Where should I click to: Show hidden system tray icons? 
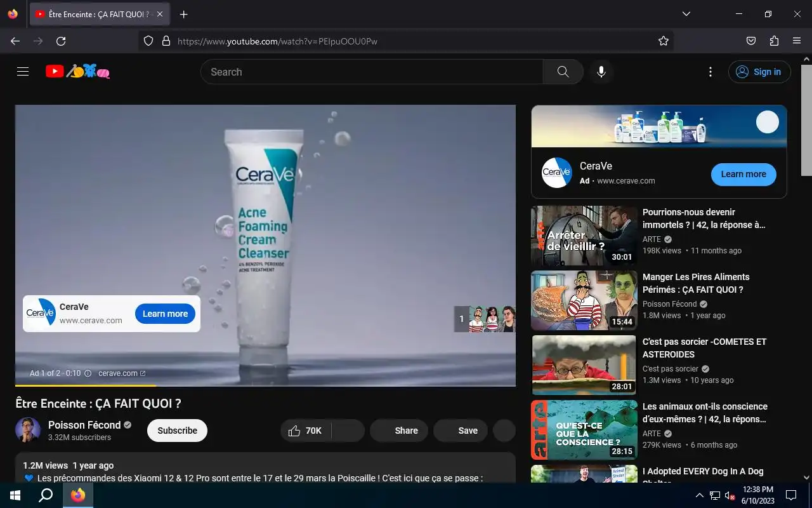coord(700,495)
